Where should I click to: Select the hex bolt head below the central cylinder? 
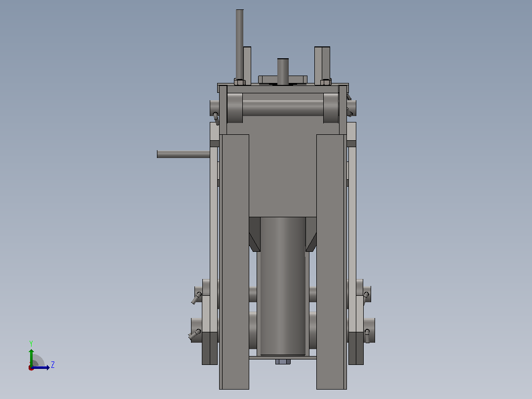tap(283, 361)
